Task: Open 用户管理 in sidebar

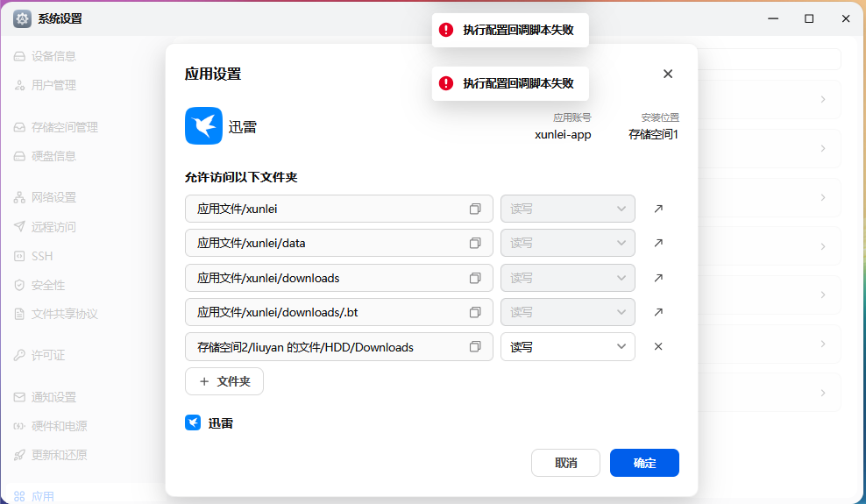Action: tap(45, 85)
